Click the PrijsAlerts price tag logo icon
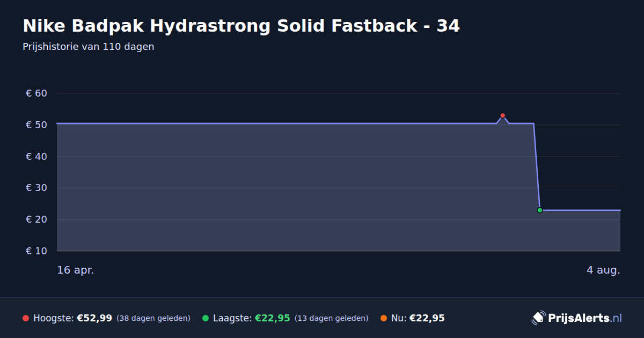The width and height of the screenshot is (644, 338). 538,318
